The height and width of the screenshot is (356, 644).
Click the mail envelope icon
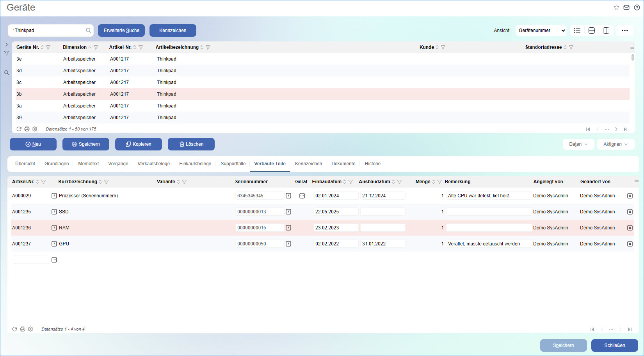tap(626, 7)
